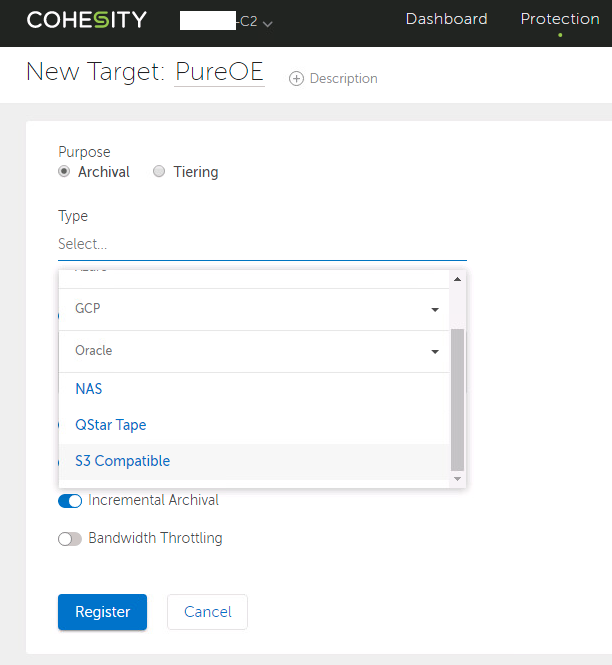Expand the Oracle type group
This screenshot has width=612, height=665.
254,351
